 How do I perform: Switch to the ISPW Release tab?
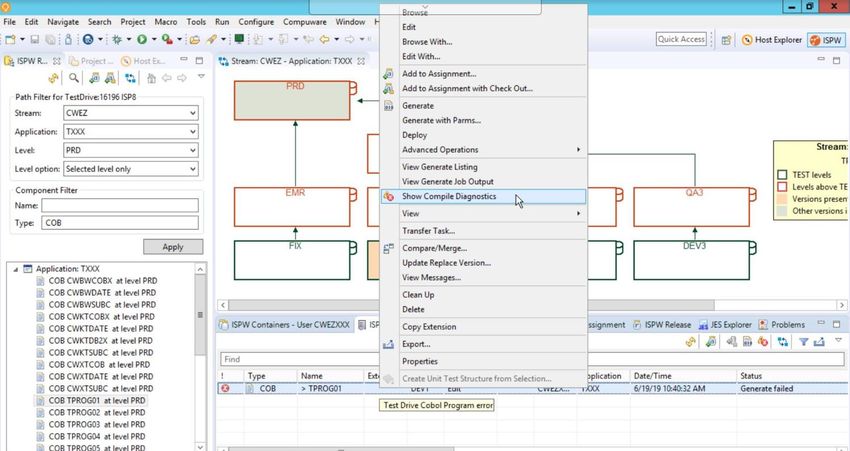tap(662, 325)
